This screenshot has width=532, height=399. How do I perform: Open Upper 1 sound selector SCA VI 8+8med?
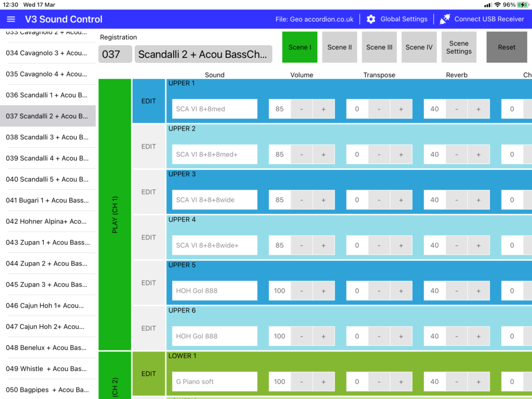tap(214, 109)
